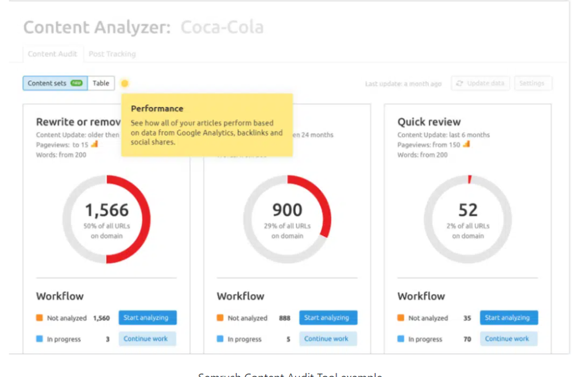Click the blue swatch beside In progress 3

click(40, 338)
